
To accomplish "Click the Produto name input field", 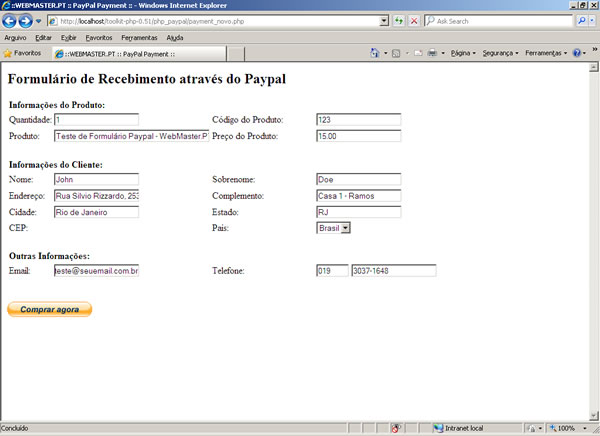I will [132, 136].
